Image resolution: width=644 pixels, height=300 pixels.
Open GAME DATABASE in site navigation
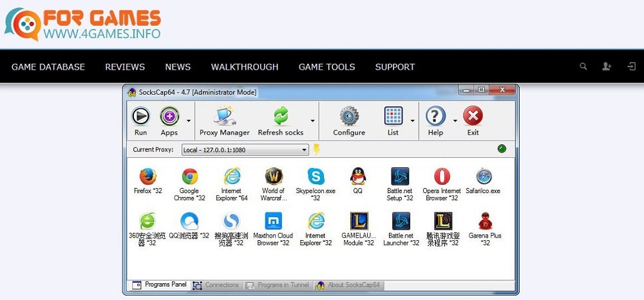[48, 67]
